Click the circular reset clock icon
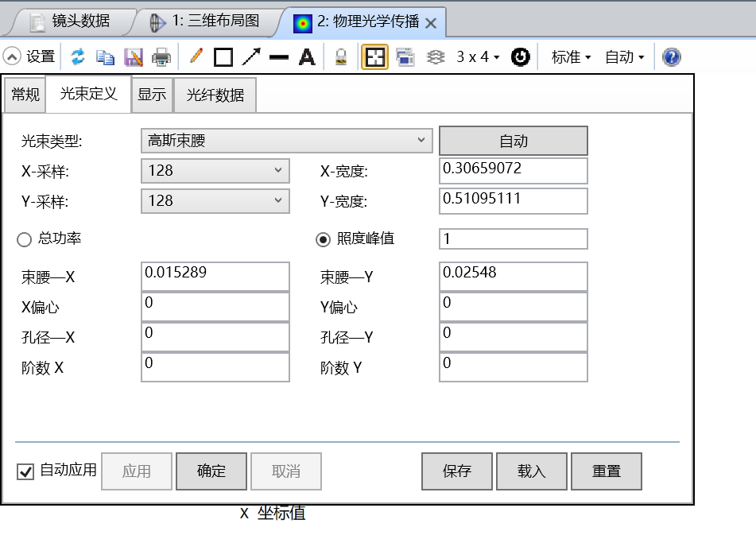 [x=520, y=57]
